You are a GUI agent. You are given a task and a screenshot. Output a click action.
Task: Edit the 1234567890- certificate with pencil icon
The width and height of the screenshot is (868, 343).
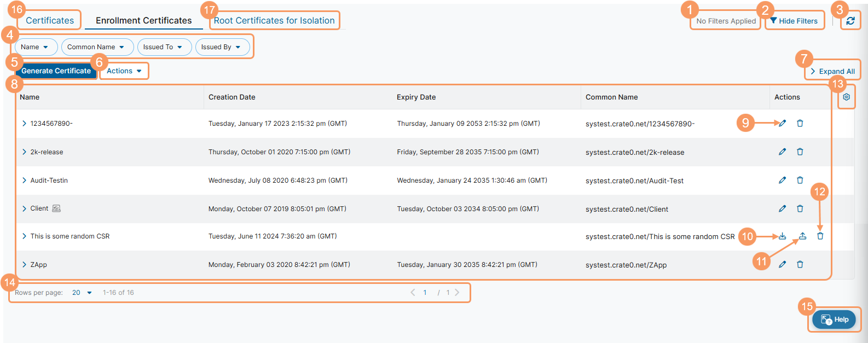click(x=783, y=123)
